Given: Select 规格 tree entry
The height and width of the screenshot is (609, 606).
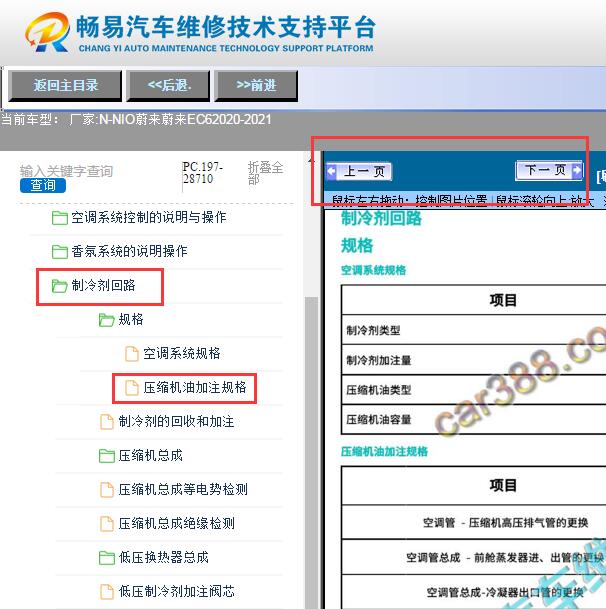Looking at the screenshot, I should (131, 320).
